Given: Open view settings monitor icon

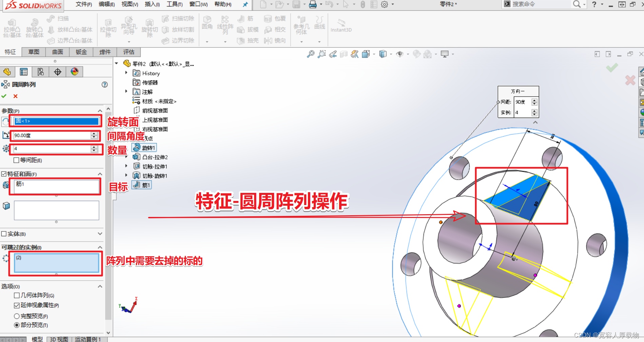Looking at the screenshot, I should [445, 54].
